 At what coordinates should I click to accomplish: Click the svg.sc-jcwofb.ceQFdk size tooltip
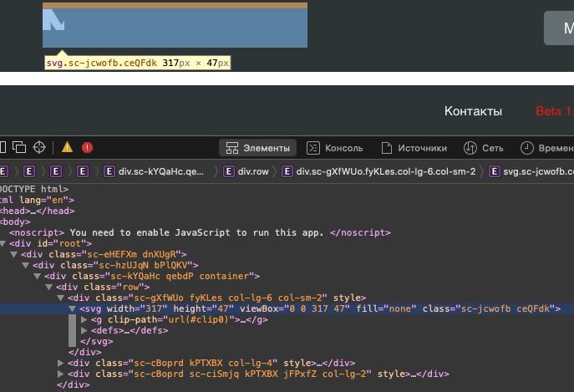tap(138, 63)
